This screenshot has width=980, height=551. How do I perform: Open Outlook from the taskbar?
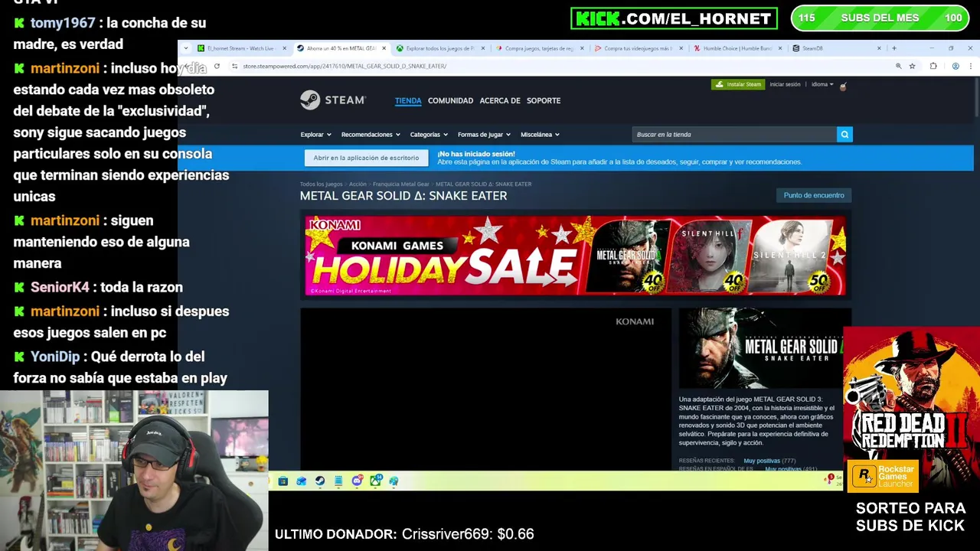301,481
